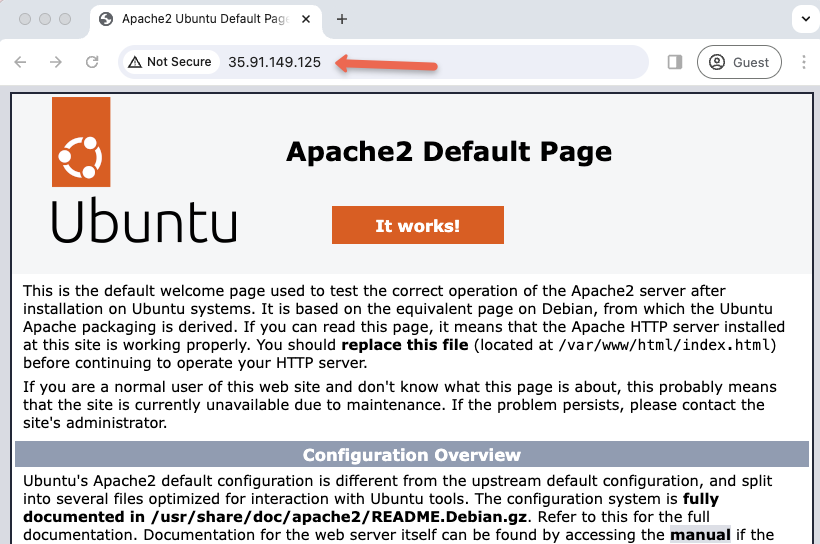Image resolution: width=820 pixels, height=544 pixels.
Task: Reload the page with refresh icon
Action: (92, 62)
